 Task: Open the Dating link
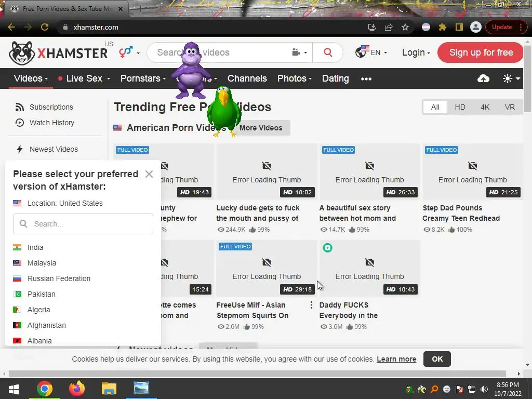tap(335, 78)
